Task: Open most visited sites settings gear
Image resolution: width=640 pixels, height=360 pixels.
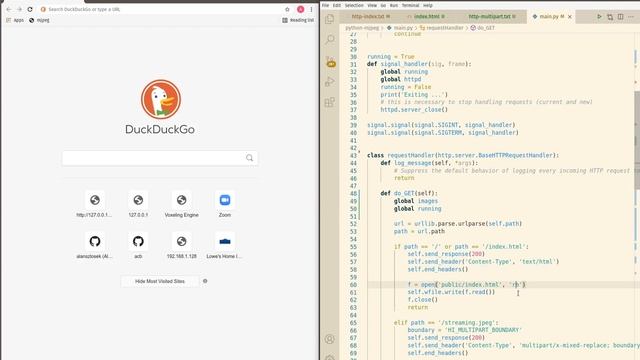Action: coord(205,281)
